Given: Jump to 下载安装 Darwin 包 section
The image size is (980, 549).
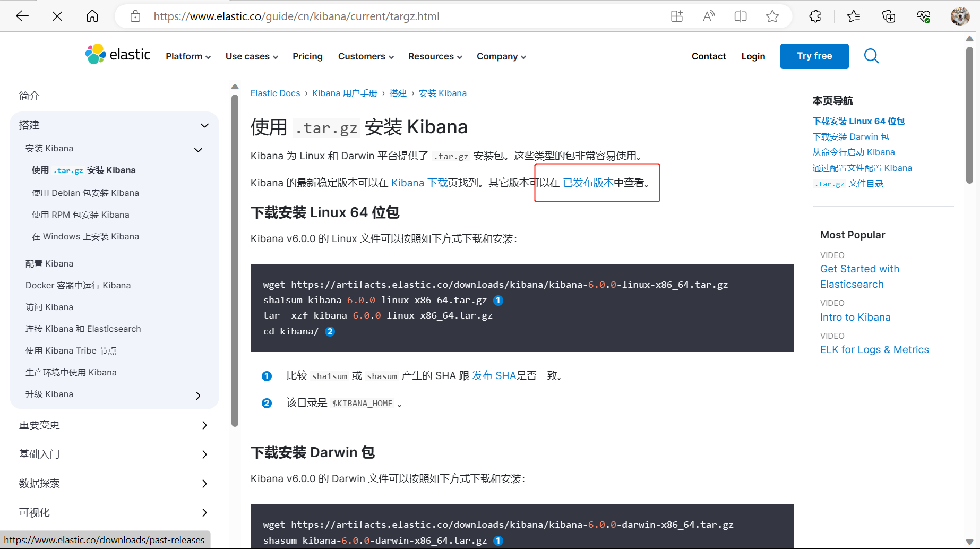Looking at the screenshot, I should (850, 137).
